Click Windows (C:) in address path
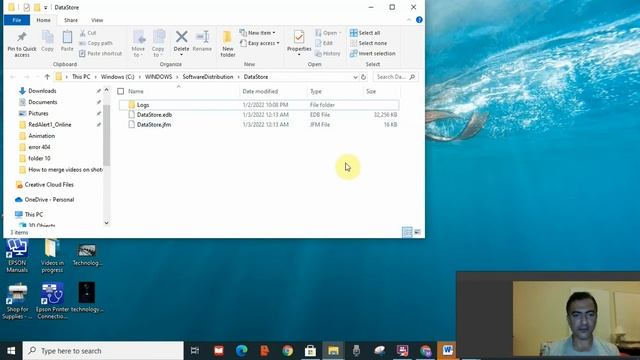The image size is (640, 360). (118, 77)
